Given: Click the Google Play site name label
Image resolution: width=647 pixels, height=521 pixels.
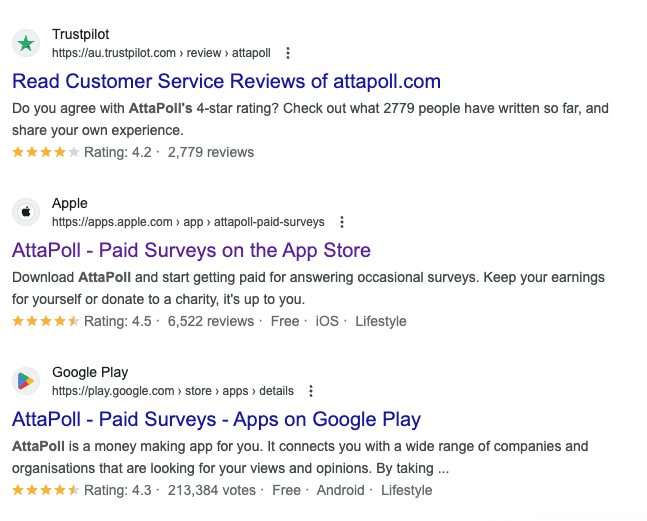Looking at the screenshot, I should click(x=90, y=372).
